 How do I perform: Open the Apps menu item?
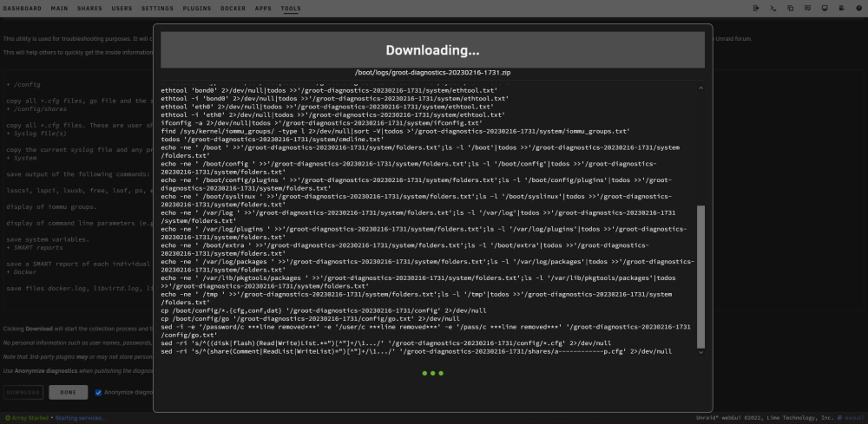(264, 9)
